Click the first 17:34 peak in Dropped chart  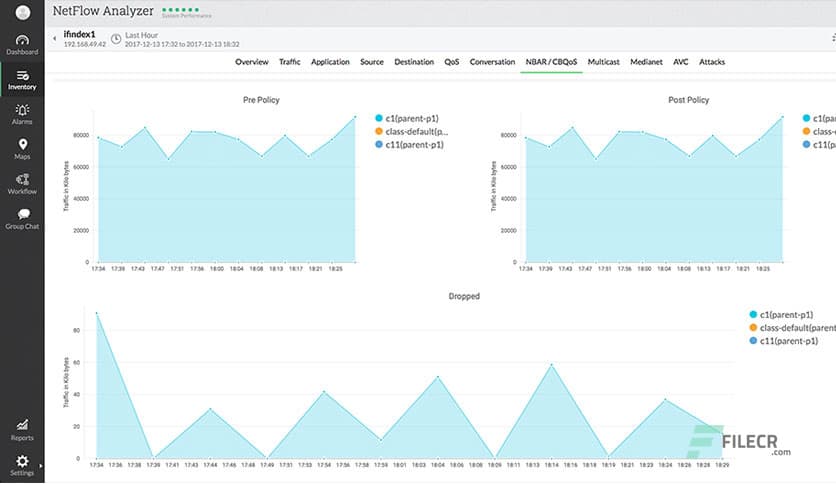pos(97,313)
